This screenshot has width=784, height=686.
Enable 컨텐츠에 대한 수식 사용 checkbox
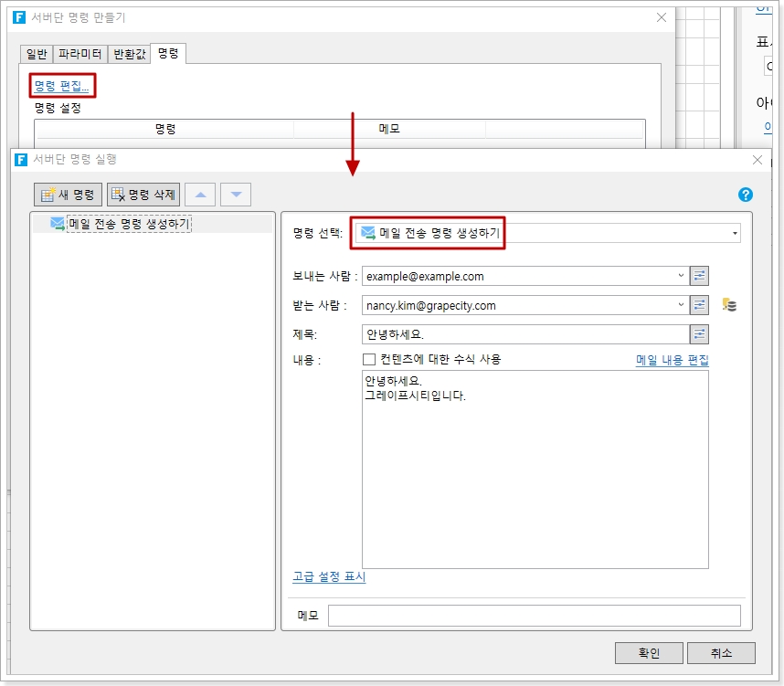[x=369, y=360]
